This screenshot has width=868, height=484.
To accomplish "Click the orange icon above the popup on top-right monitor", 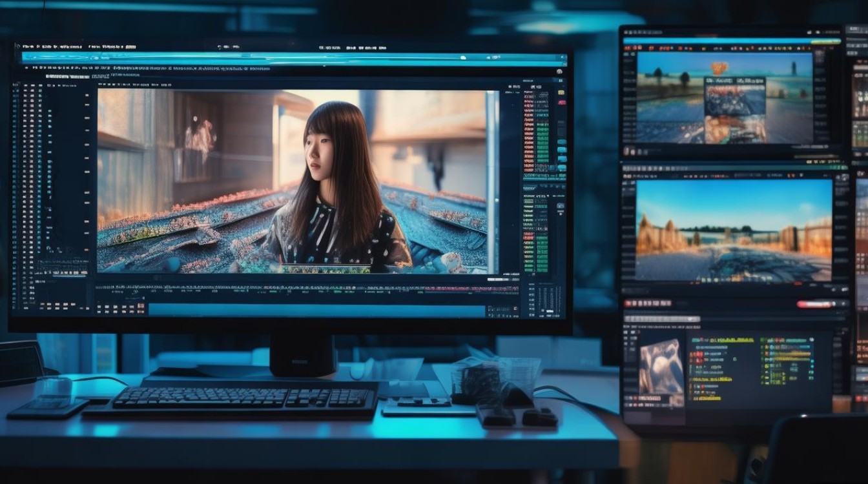I will 719,68.
